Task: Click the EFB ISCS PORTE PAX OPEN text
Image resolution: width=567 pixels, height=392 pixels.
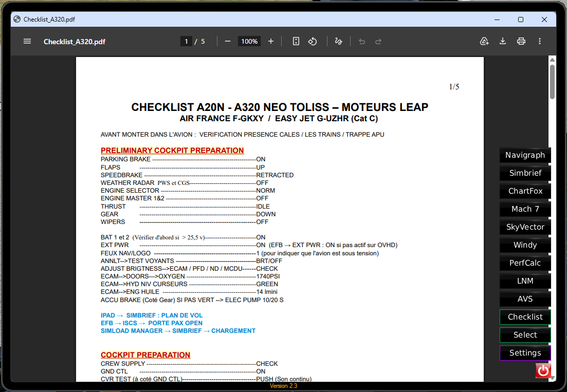Action: pyautogui.click(x=152, y=323)
